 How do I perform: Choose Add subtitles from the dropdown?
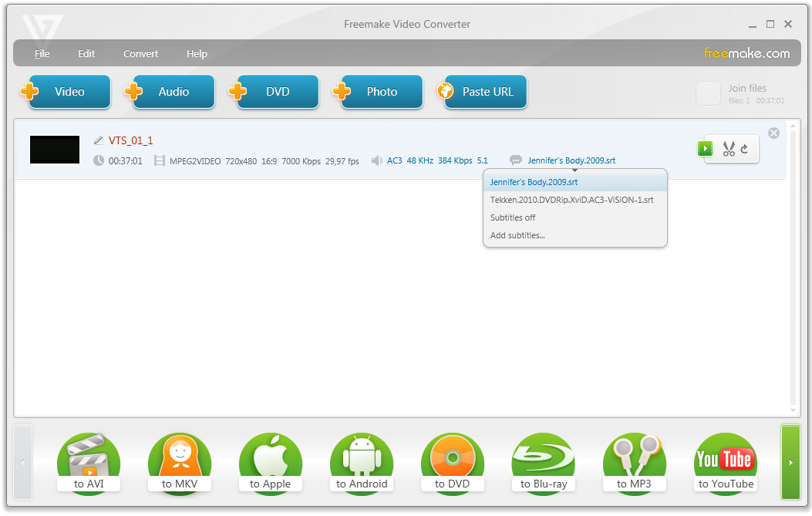[517, 235]
